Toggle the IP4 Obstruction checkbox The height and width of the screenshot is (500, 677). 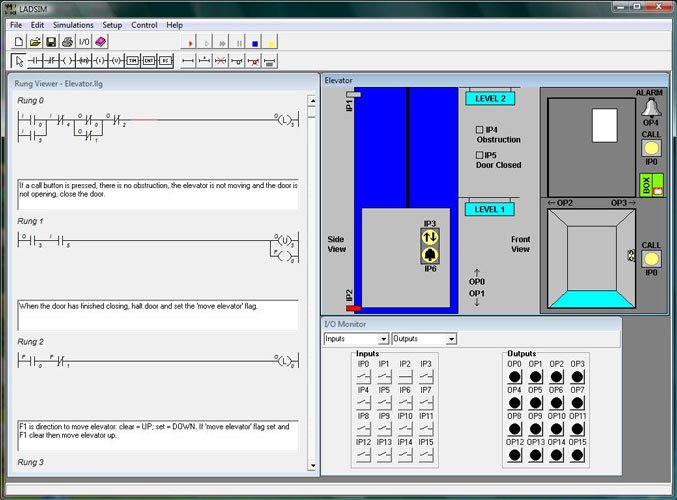[x=479, y=130]
